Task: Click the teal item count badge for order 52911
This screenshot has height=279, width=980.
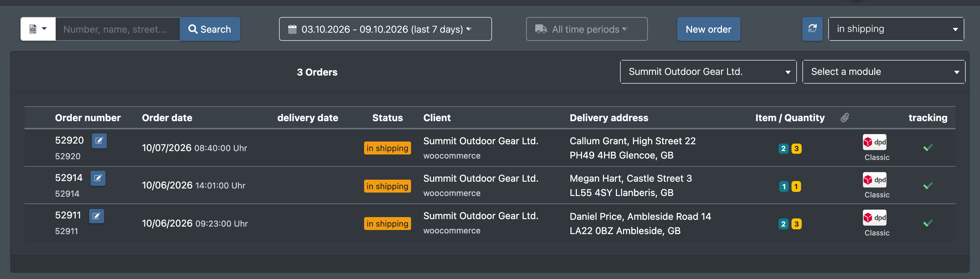Action: click(x=783, y=224)
